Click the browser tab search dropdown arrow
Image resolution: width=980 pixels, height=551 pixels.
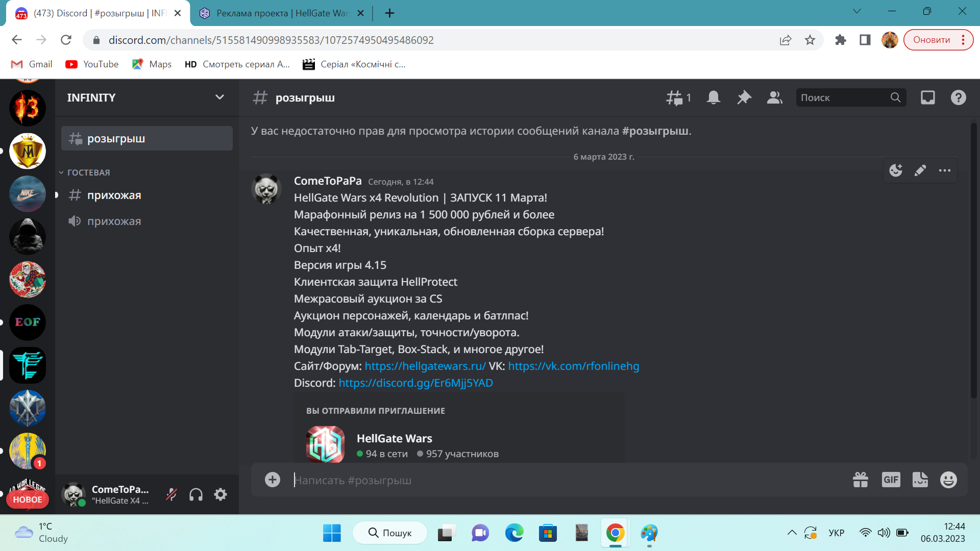[x=857, y=11]
